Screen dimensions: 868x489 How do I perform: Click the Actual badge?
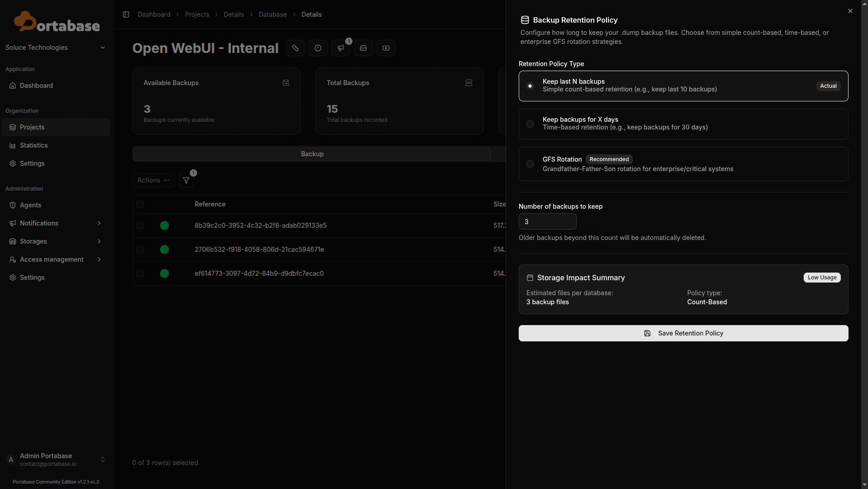(828, 86)
